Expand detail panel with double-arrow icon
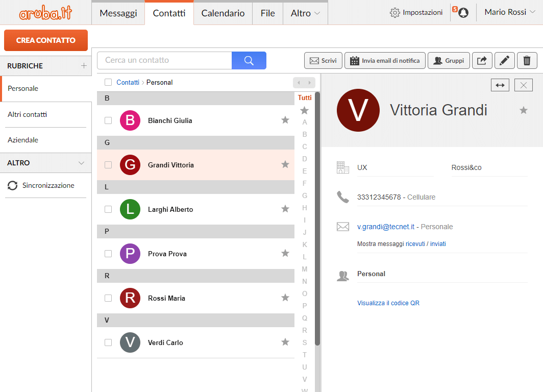The width and height of the screenshot is (543, 392). point(500,85)
